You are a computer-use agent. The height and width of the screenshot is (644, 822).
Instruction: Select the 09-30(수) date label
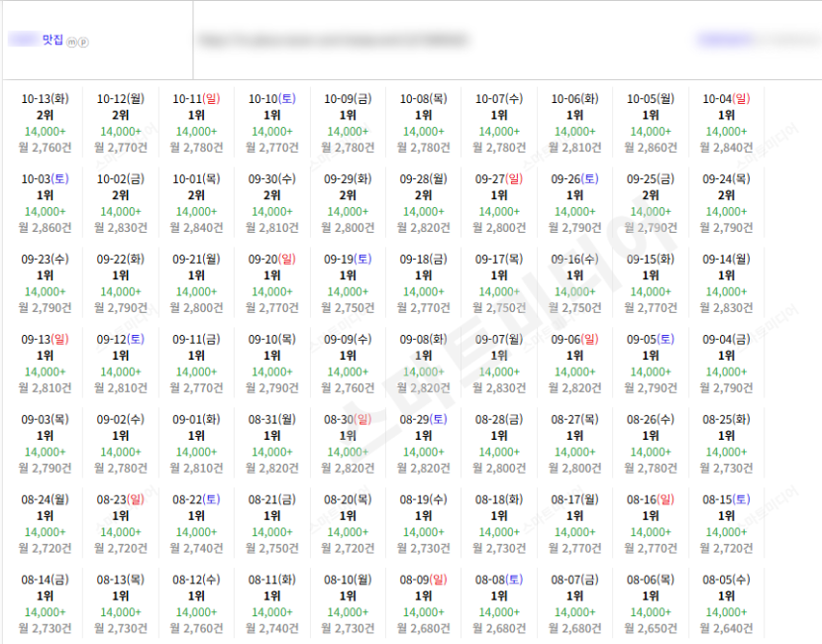point(272,178)
